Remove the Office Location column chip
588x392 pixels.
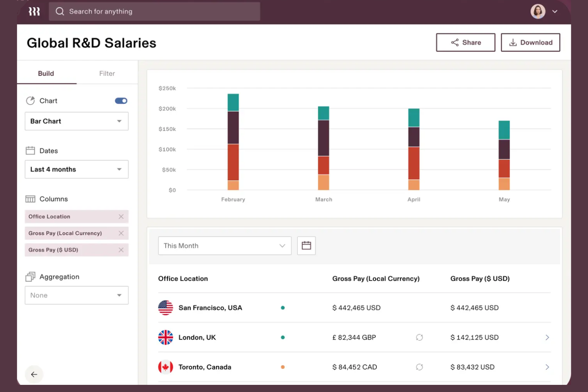point(121,216)
